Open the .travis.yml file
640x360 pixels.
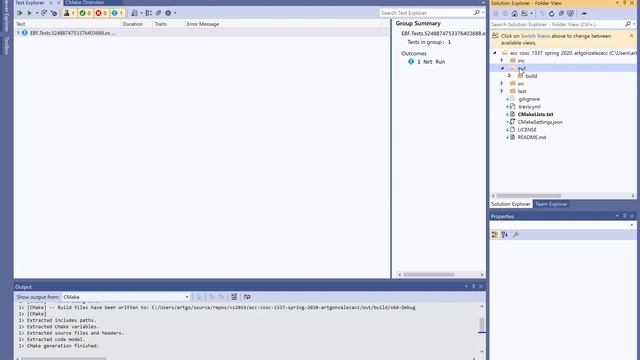click(x=529, y=107)
